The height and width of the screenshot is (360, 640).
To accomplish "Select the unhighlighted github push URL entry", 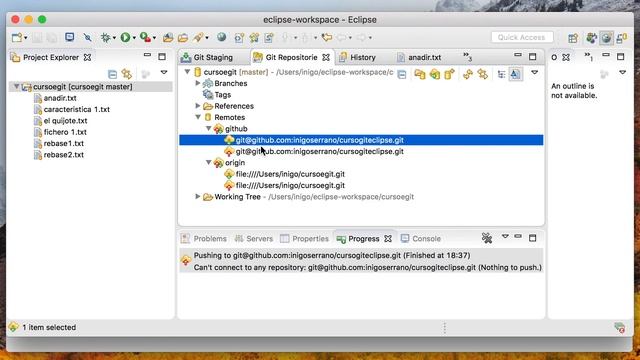I will click(319, 151).
